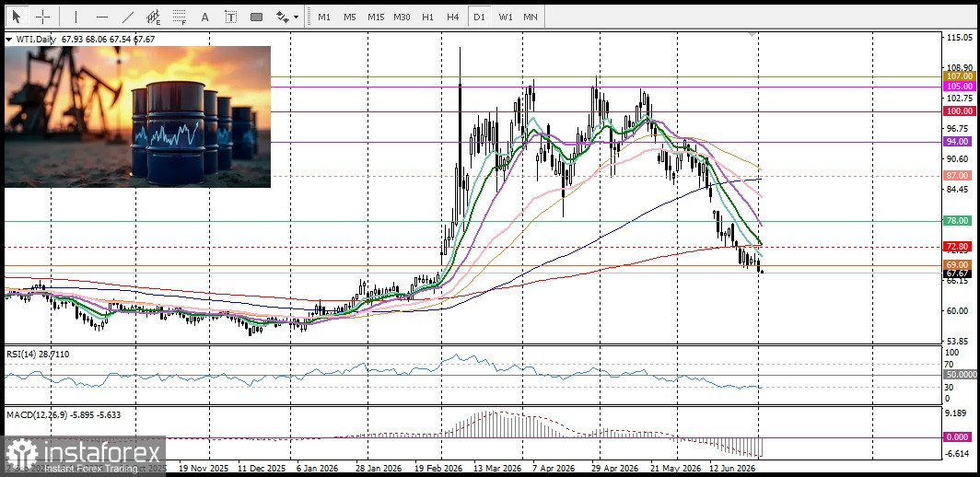This screenshot has width=980, height=477.
Task: Select the text label tool
Action: (230, 17)
